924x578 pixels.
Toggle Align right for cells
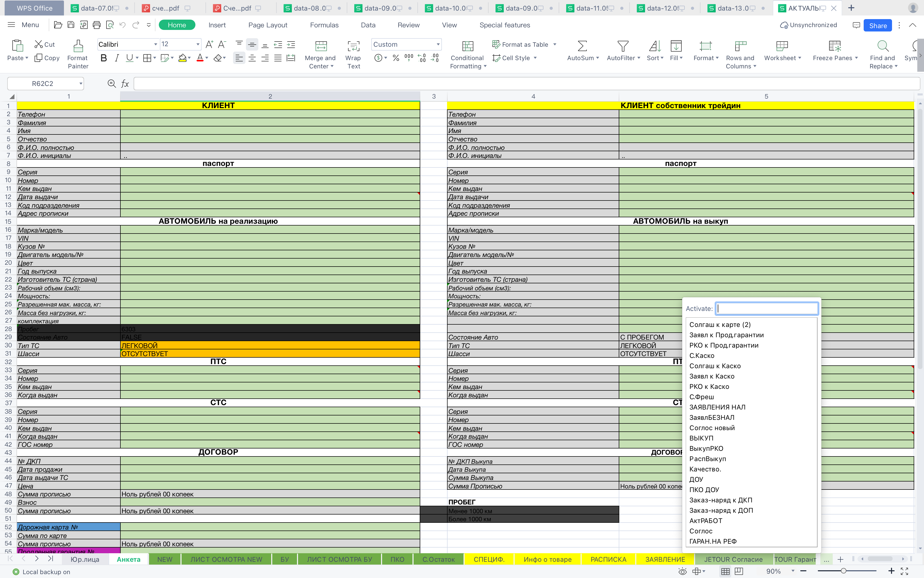point(265,58)
